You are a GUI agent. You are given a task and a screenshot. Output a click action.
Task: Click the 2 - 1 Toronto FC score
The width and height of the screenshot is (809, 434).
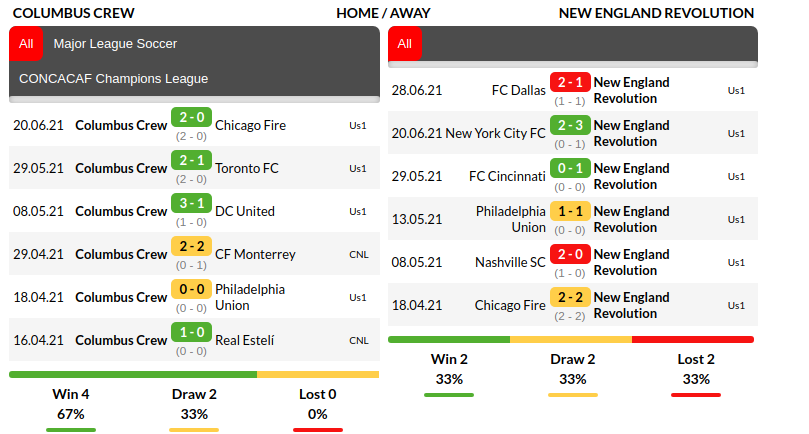190,161
